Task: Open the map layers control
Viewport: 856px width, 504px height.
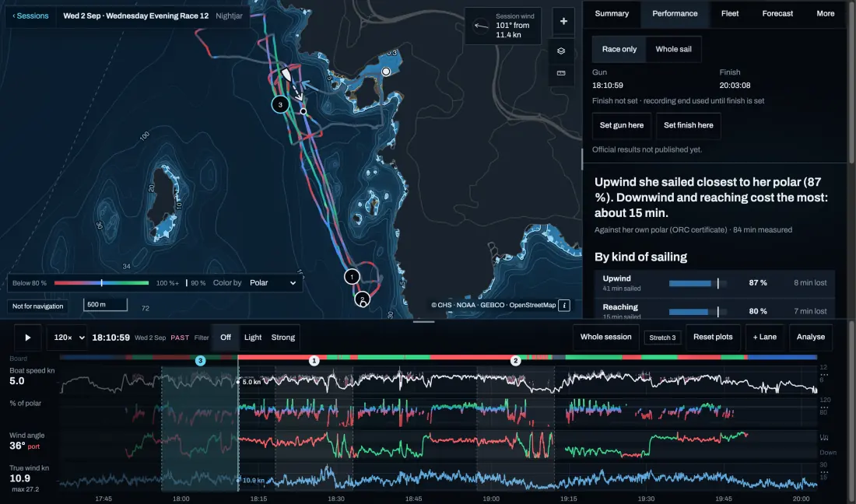Action: coord(560,51)
